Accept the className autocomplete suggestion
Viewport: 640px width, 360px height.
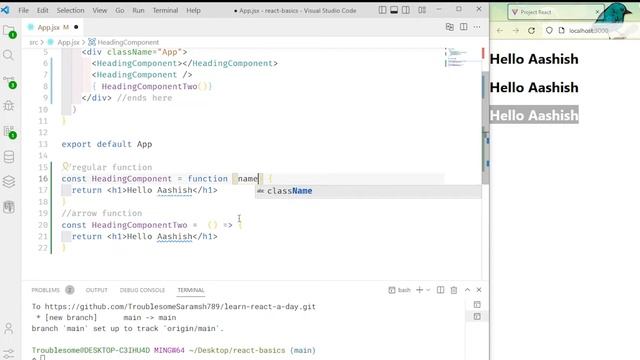coord(368,191)
